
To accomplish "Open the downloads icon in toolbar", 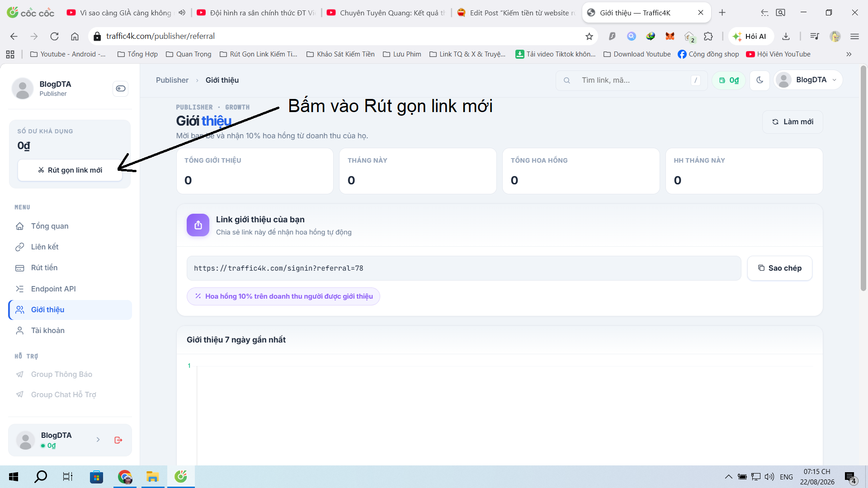I will [x=786, y=36].
